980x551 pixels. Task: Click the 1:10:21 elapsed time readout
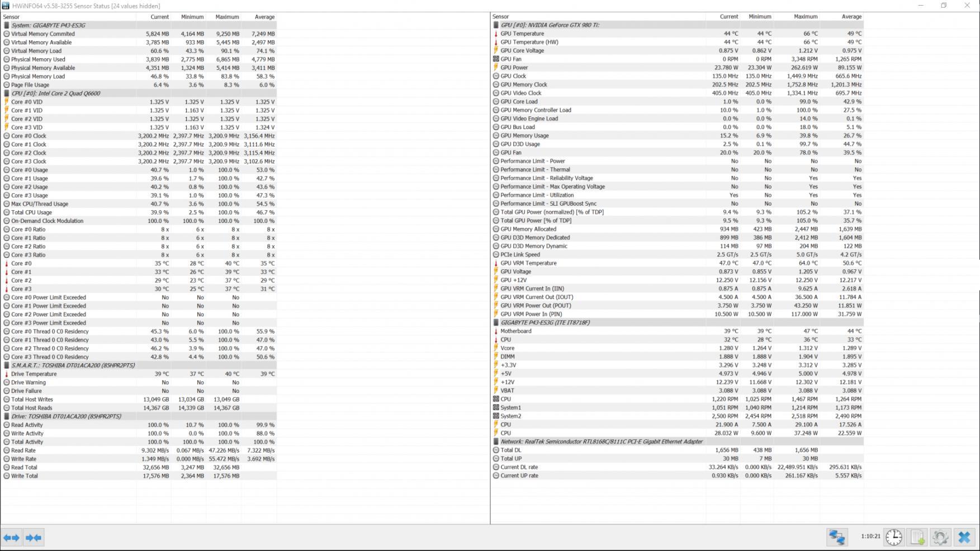pyautogui.click(x=870, y=536)
